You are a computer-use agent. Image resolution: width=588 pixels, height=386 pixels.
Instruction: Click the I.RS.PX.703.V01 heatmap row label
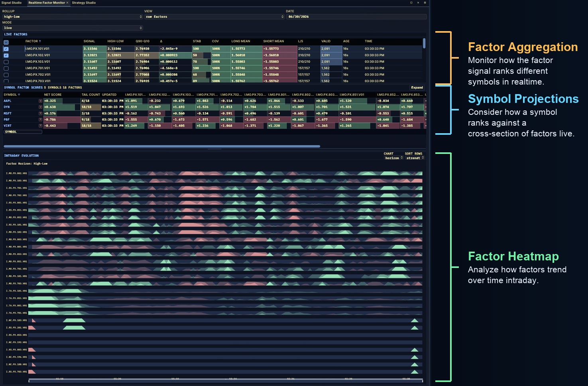(x=16, y=372)
